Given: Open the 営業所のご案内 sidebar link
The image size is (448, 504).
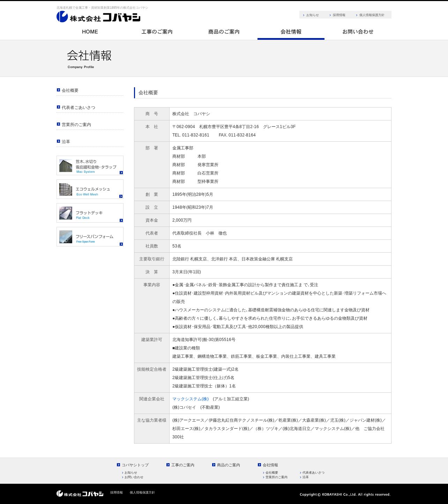Looking at the screenshot, I should pos(76,125).
